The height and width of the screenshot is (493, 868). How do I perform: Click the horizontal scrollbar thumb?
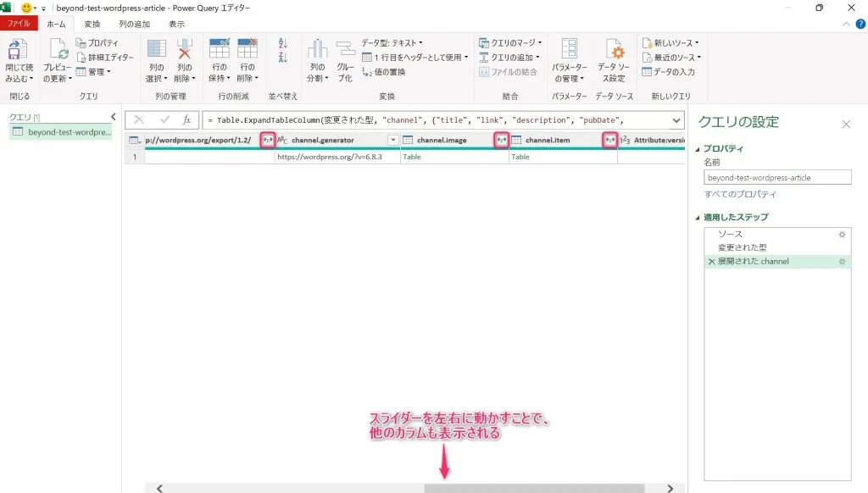tap(534, 488)
